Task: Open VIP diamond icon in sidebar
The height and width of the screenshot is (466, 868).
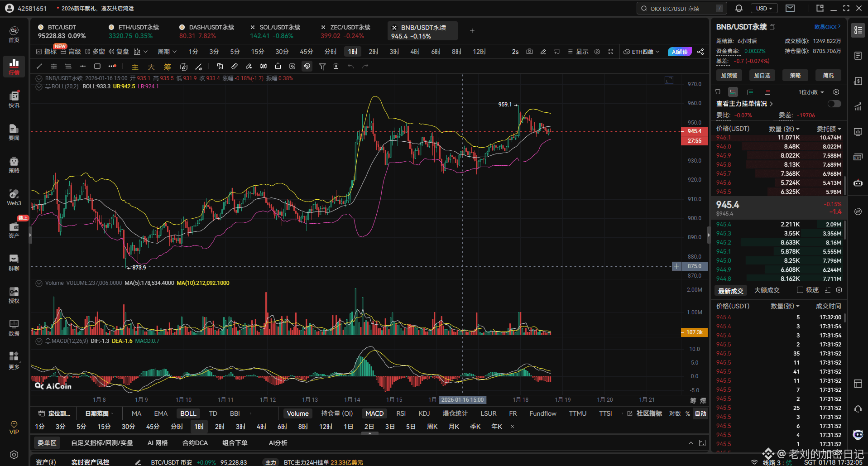Action: pos(14,428)
